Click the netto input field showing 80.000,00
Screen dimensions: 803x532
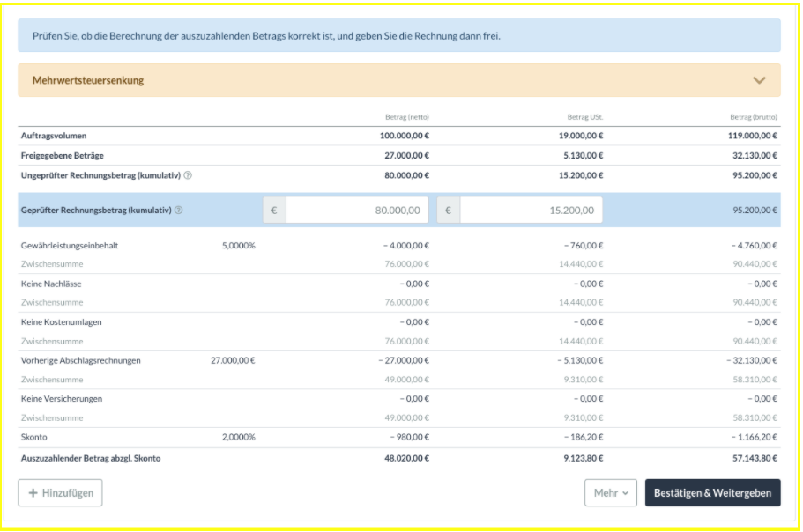(x=357, y=211)
